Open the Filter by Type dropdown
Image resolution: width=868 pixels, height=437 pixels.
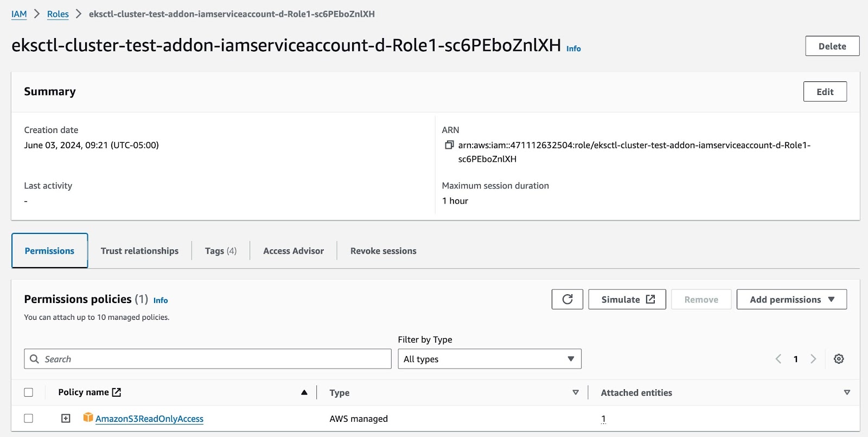[489, 359]
